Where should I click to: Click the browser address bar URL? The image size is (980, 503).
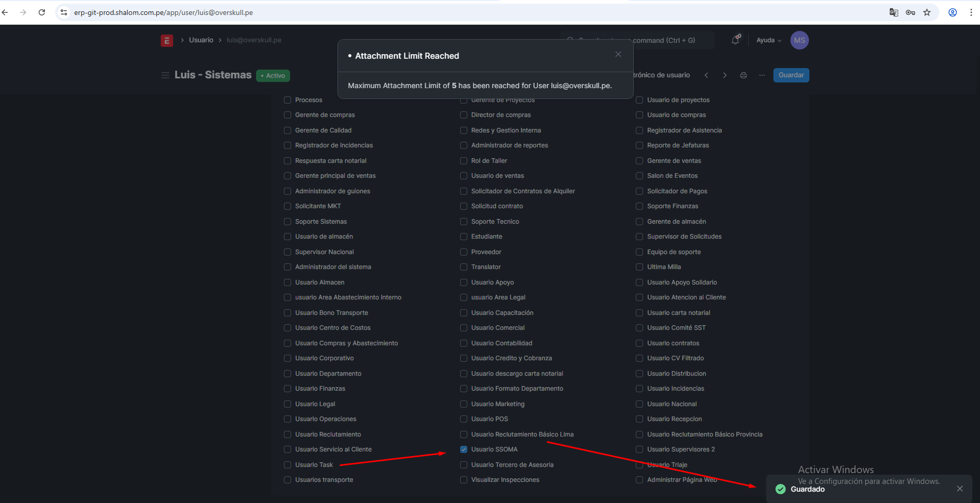click(x=163, y=12)
